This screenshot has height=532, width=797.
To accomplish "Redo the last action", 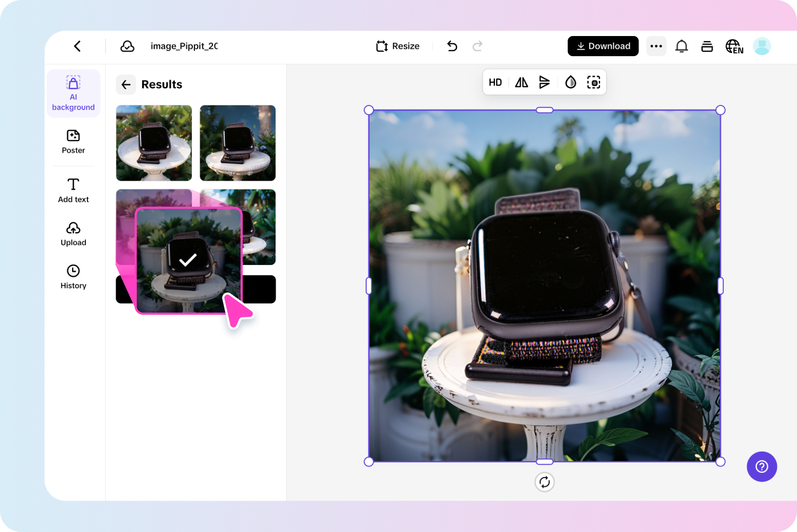I will pyautogui.click(x=477, y=46).
